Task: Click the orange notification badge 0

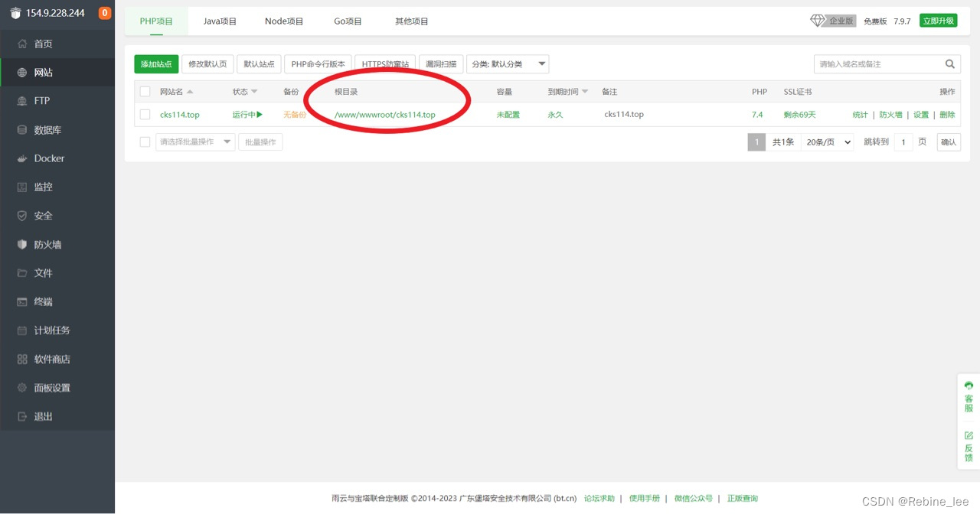Action: (105, 13)
